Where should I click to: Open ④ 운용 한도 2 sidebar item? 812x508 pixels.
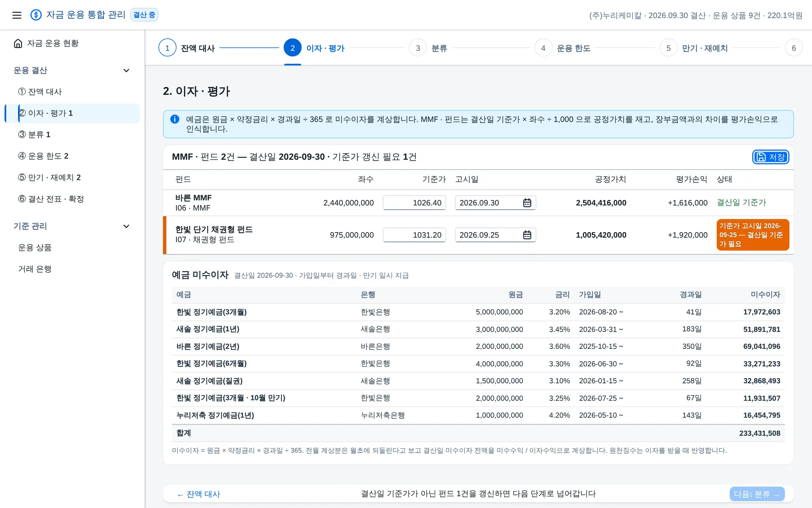click(72, 156)
